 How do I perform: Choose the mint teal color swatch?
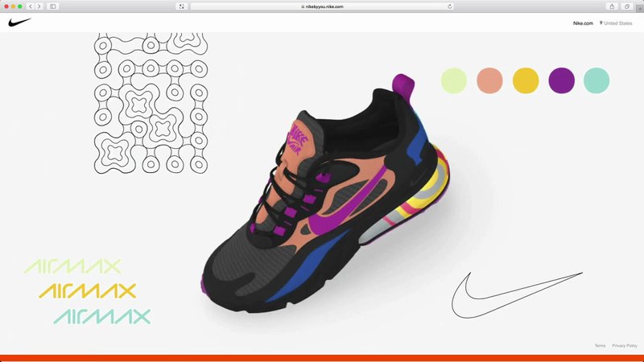coord(597,80)
